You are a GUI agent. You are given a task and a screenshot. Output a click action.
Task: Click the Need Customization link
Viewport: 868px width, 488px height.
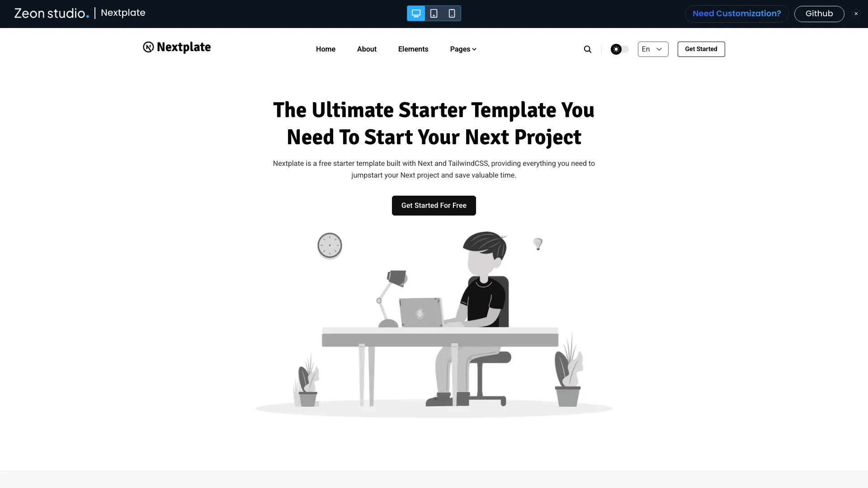737,13
